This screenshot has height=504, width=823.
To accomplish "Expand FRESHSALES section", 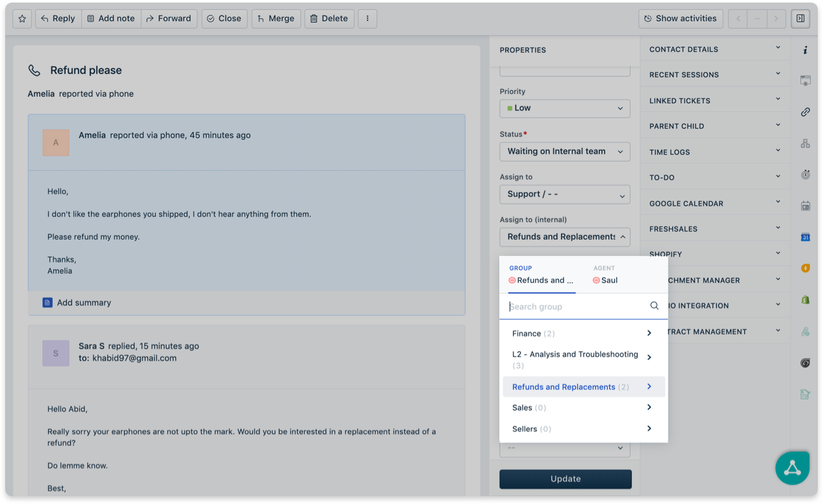I will [715, 229].
